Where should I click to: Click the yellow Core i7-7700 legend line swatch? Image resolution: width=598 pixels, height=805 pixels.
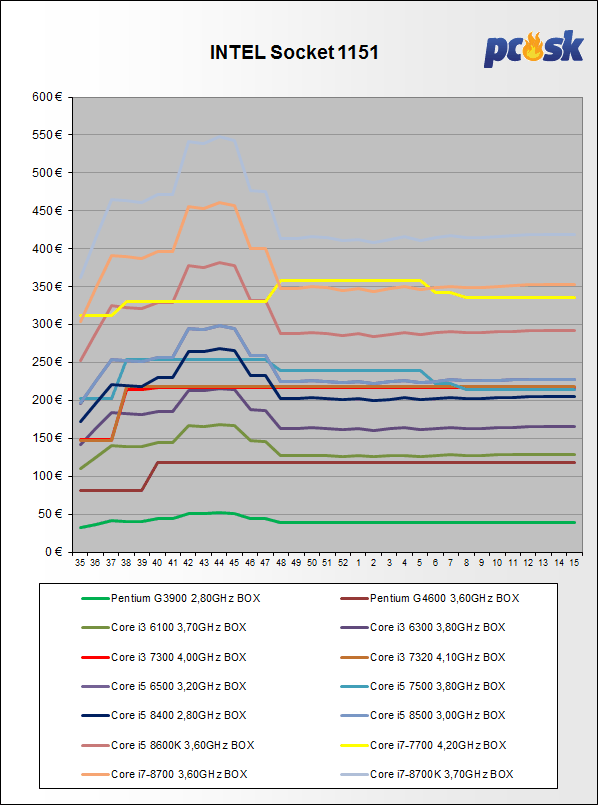[354, 745]
